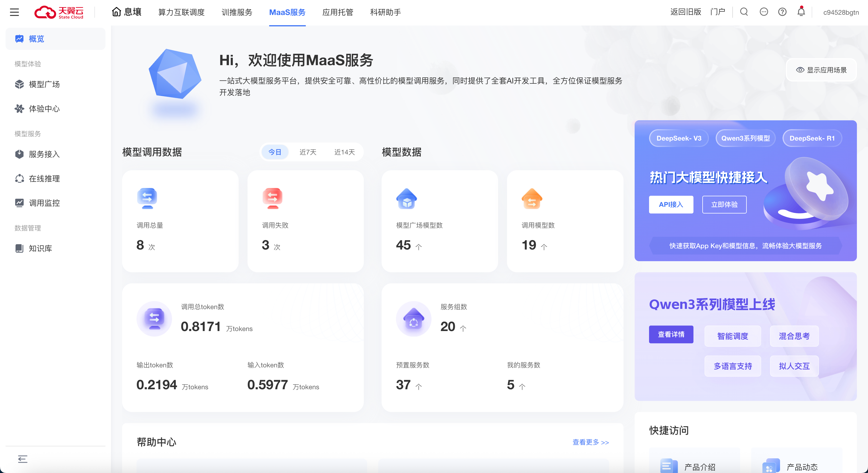
Task: Switch to 算力互联调度 tab
Action: tap(181, 12)
